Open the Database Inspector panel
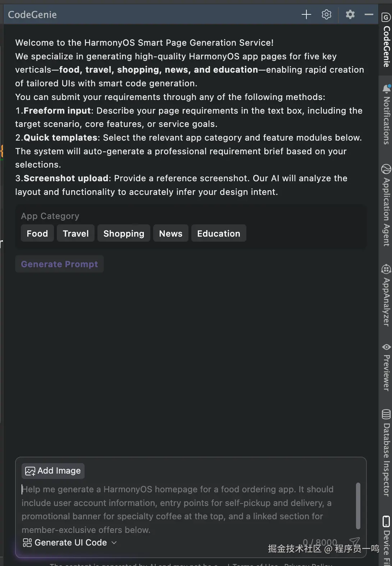Image resolution: width=392 pixels, height=566 pixels. [386, 453]
